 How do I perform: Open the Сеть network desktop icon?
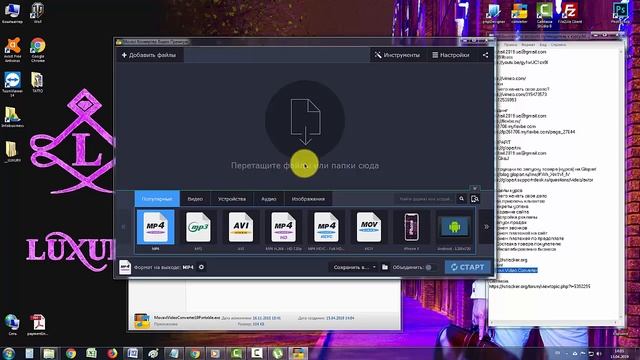pyautogui.click(x=12, y=324)
